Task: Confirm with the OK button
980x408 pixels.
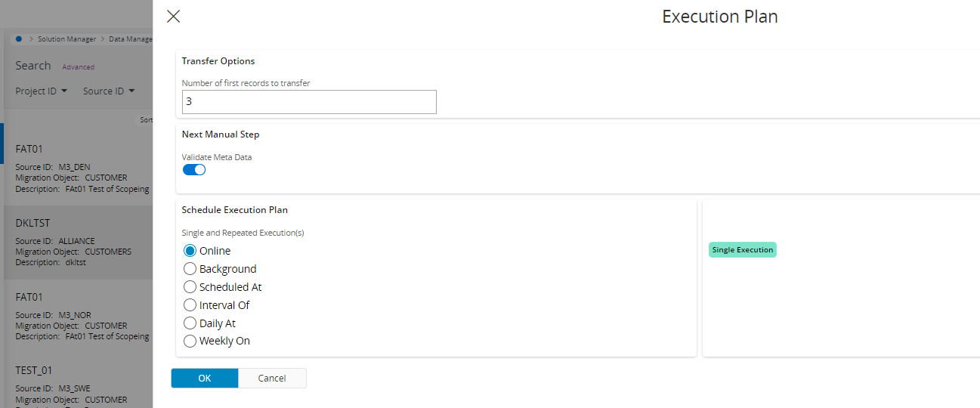Action: pyautogui.click(x=205, y=379)
